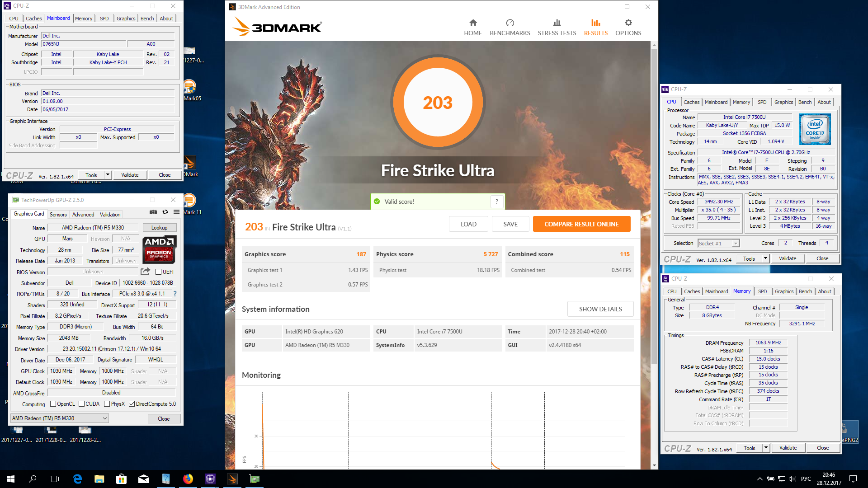Click GPU Name field AMD Radeon R5 M330
The width and height of the screenshot is (868, 488).
point(93,228)
